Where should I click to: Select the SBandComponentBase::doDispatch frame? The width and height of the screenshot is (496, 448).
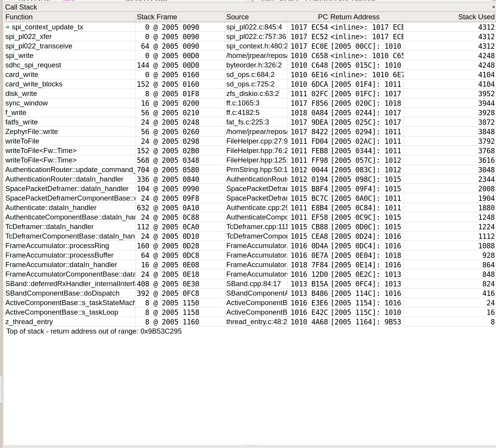(x=62, y=294)
